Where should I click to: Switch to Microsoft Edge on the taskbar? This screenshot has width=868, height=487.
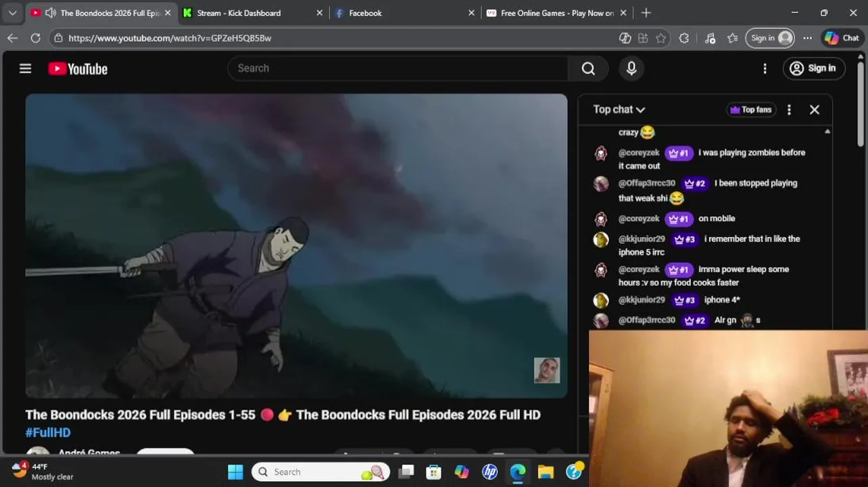point(518,471)
